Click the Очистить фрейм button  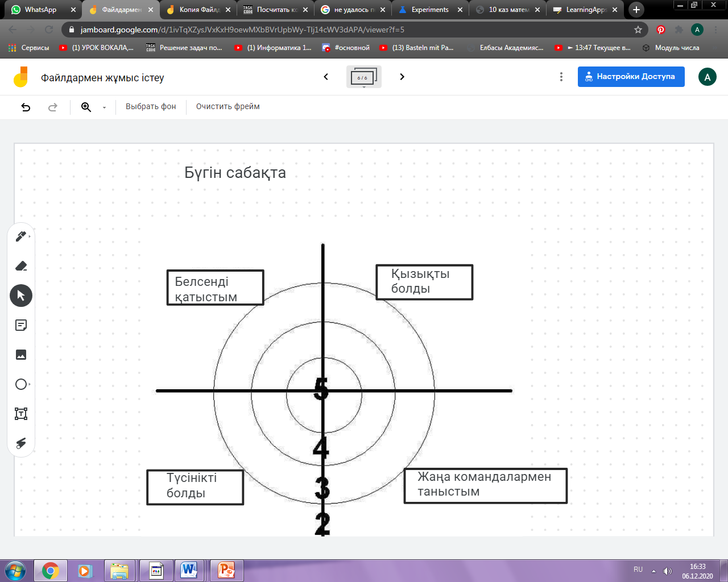click(227, 107)
